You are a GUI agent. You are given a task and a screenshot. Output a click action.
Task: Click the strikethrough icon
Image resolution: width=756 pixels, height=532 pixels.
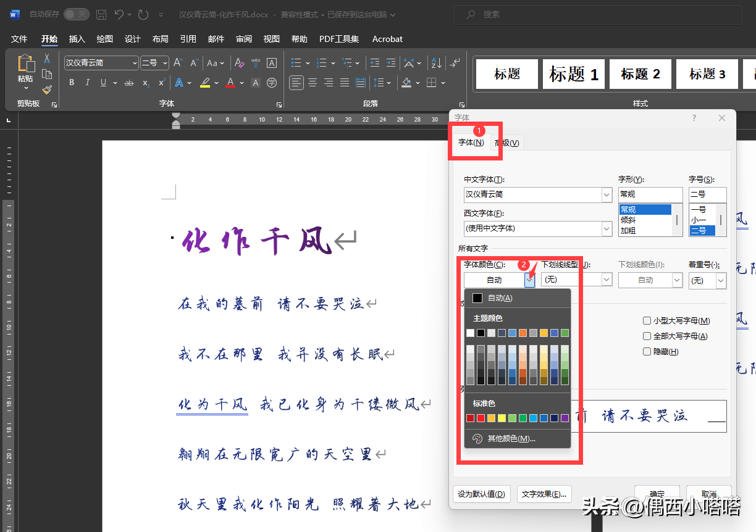(x=129, y=83)
